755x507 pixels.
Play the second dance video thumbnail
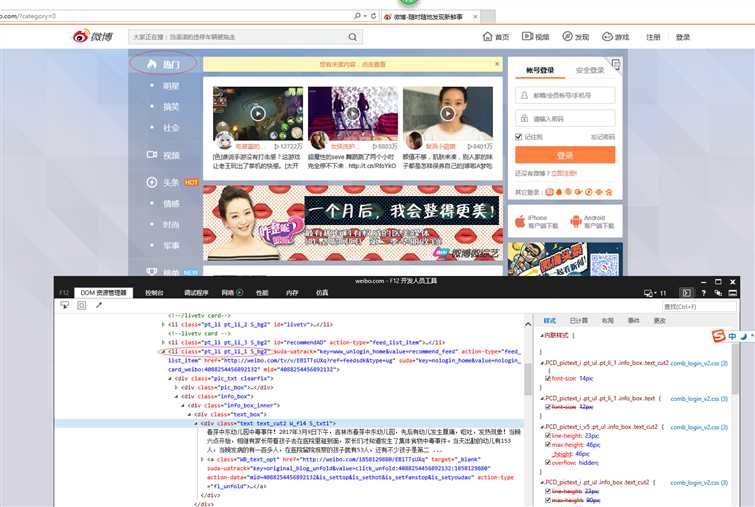(353, 114)
